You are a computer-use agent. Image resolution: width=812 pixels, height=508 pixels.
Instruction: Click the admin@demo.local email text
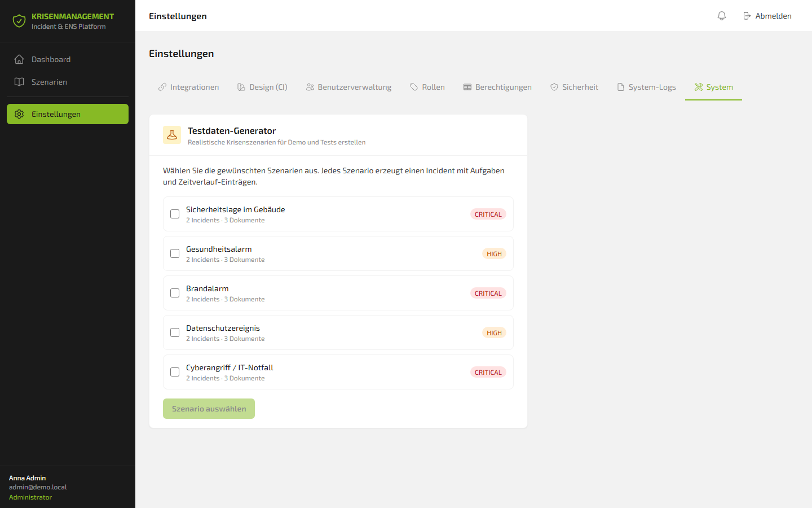click(38, 487)
